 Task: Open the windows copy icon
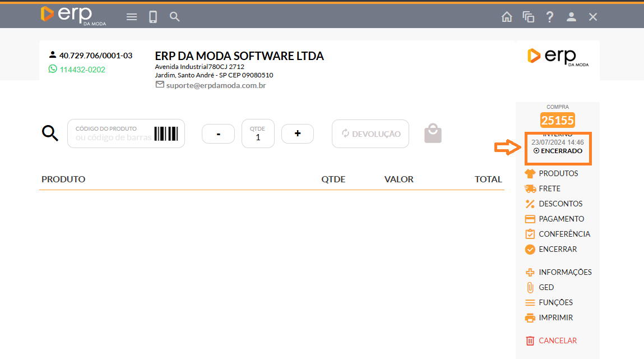pyautogui.click(x=528, y=17)
